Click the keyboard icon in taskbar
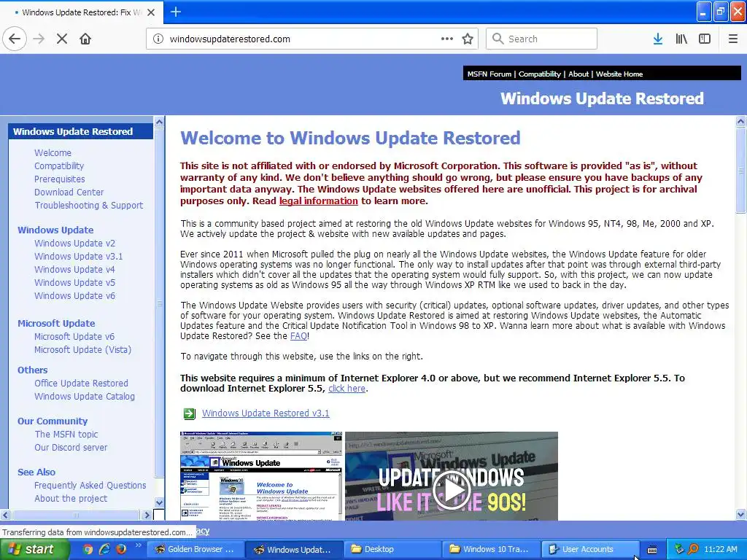The height and width of the screenshot is (560, 747). pos(652,550)
